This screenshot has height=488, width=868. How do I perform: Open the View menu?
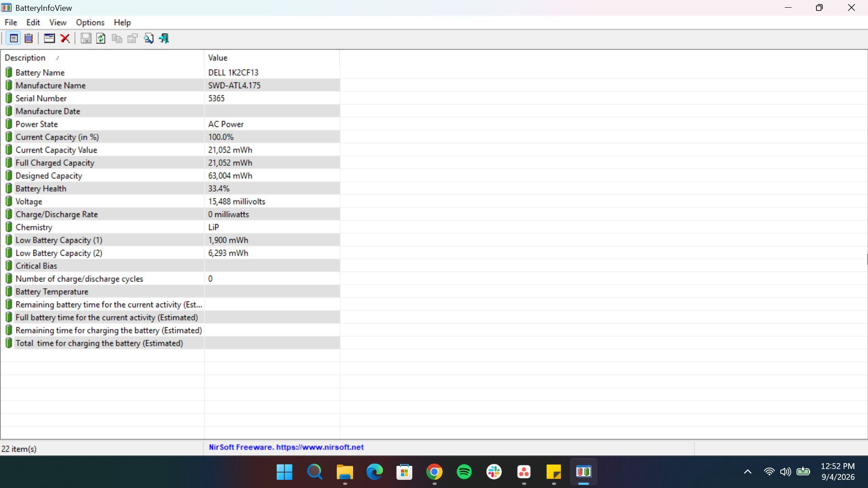(x=58, y=23)
